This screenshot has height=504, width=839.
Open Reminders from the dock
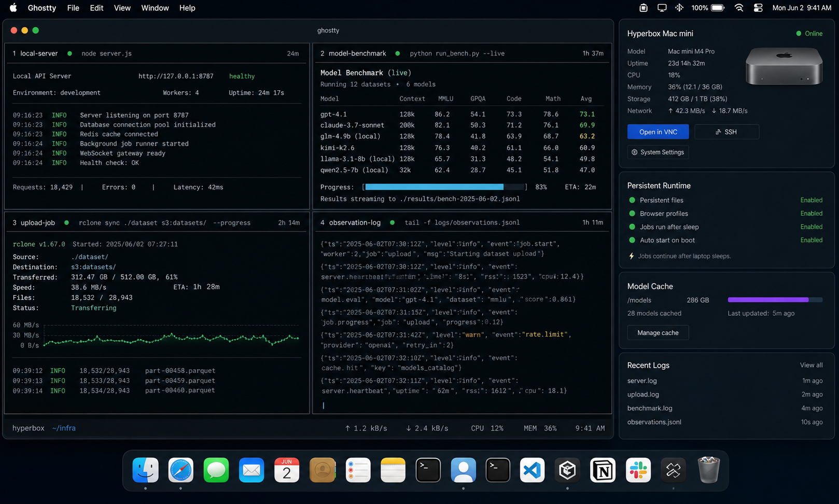tap(358, 470)
